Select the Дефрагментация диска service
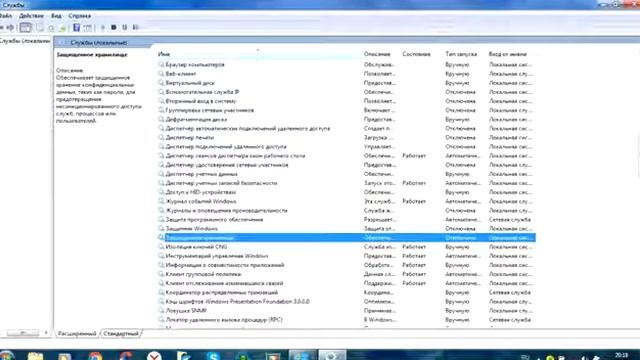Viewport: 640px width, 360px height. tap(346, 119)
